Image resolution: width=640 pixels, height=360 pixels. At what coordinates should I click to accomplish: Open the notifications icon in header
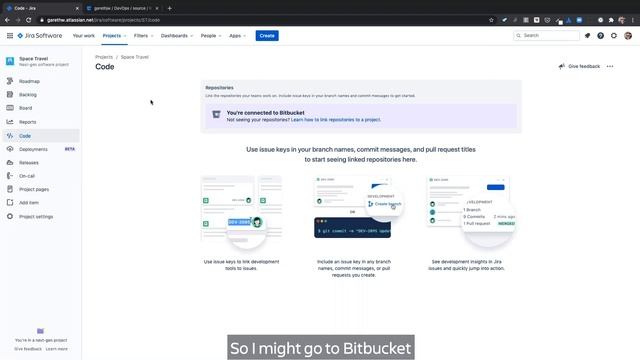coord(587,36)
